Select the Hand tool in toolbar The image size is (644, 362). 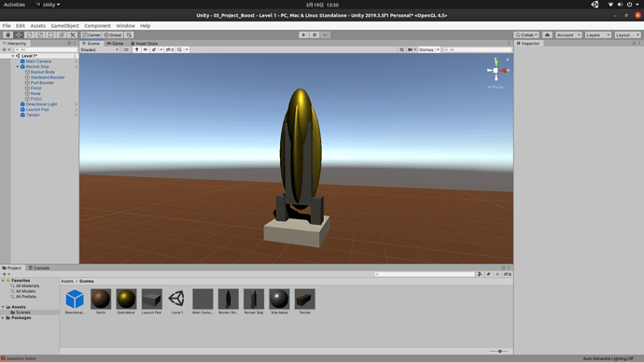point(7,35)
